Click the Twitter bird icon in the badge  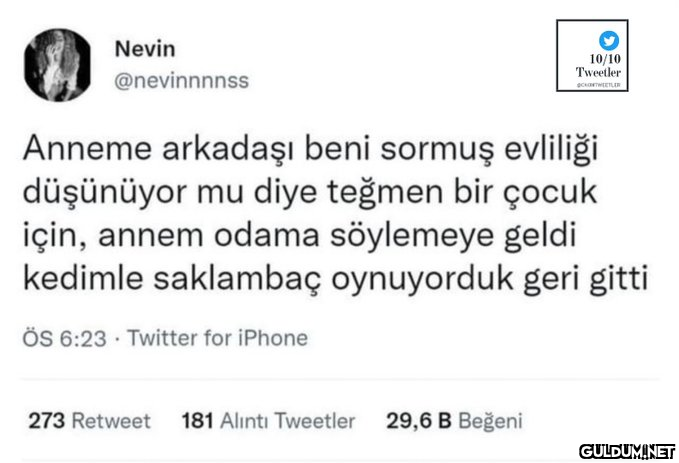click(x=609, y=41)
